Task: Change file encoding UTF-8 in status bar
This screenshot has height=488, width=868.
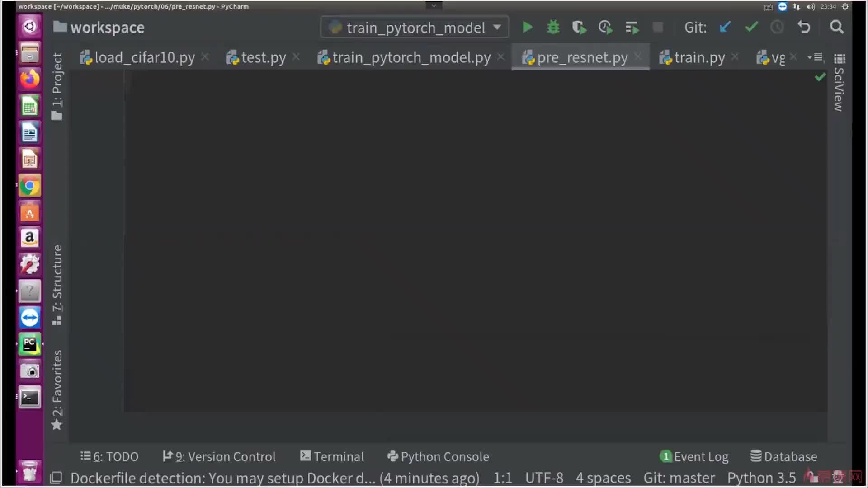Action: [544, 478]
